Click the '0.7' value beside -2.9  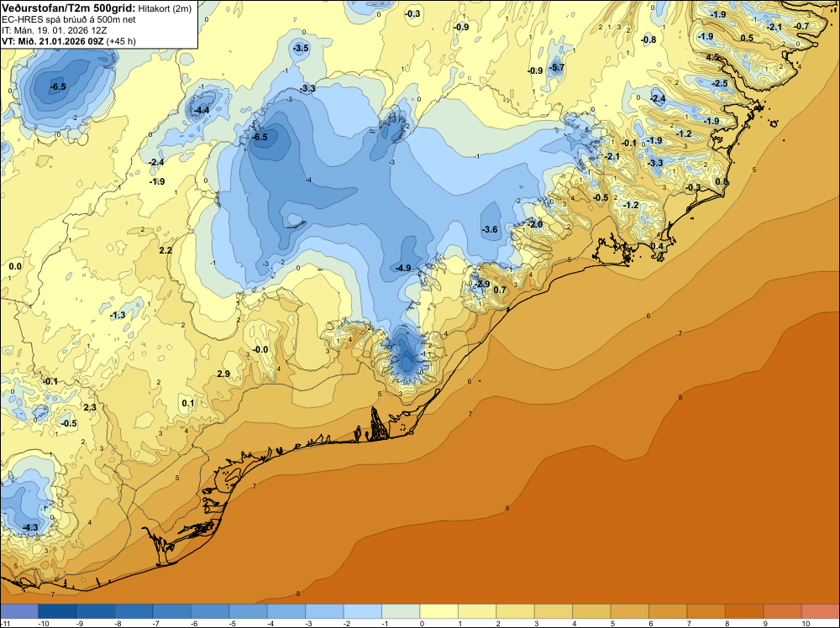[x=500, y=290]
